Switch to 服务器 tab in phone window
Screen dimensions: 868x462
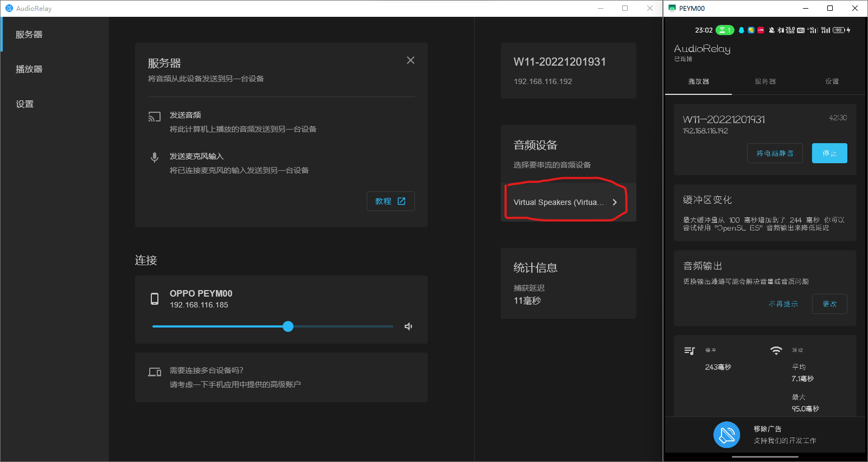click(x=765, y=81)
